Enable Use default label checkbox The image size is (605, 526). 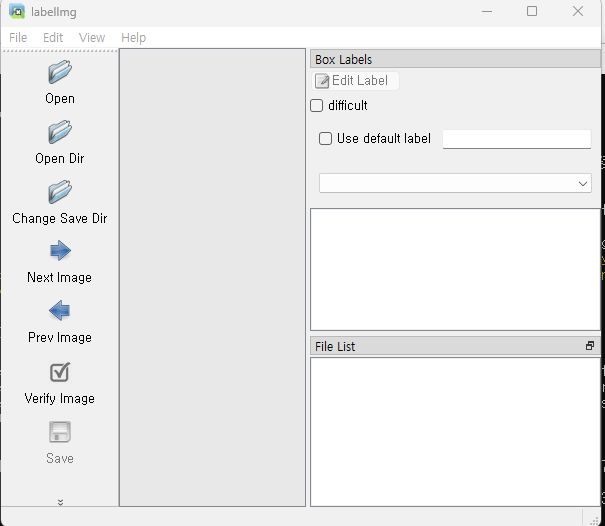tap(325, 139)
